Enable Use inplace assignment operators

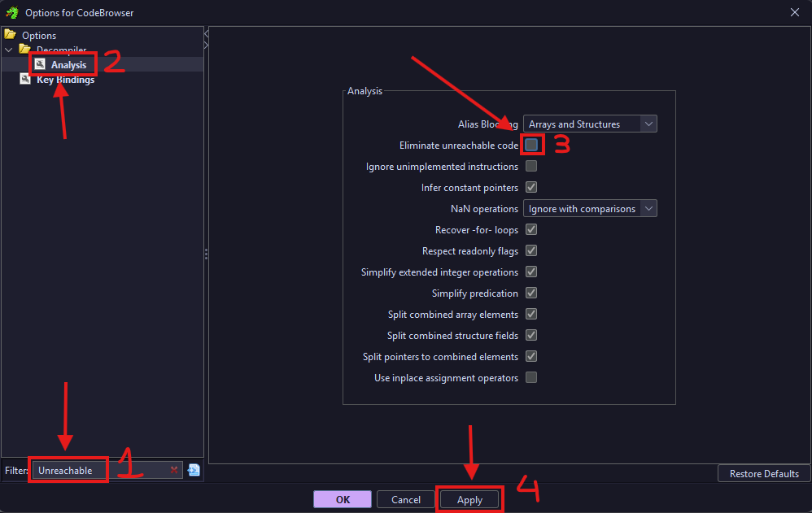(531, 377)
